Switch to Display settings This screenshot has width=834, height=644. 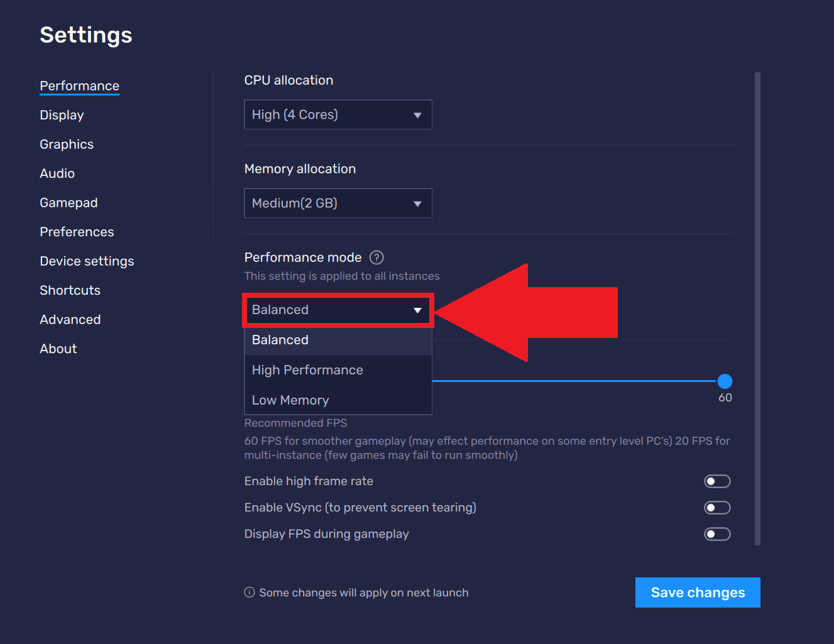coord(62,115)
